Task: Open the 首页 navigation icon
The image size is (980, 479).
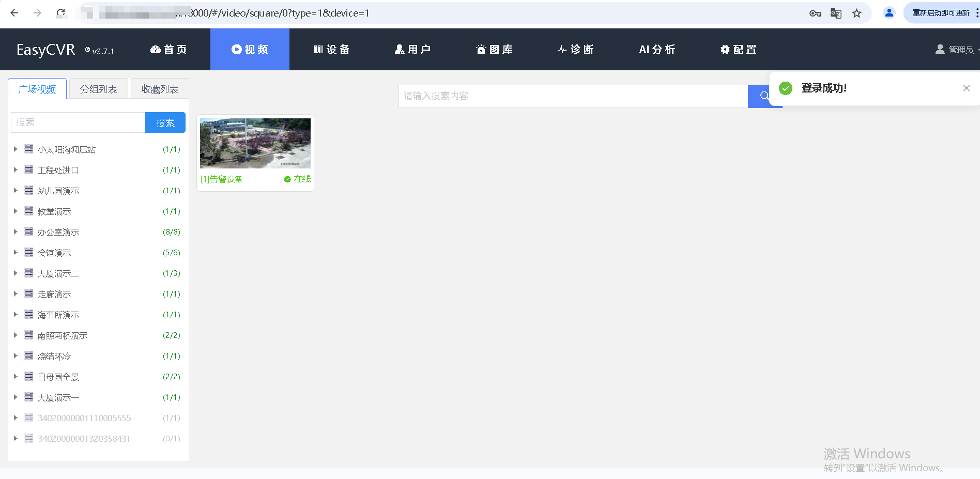Action: (156, 49)
